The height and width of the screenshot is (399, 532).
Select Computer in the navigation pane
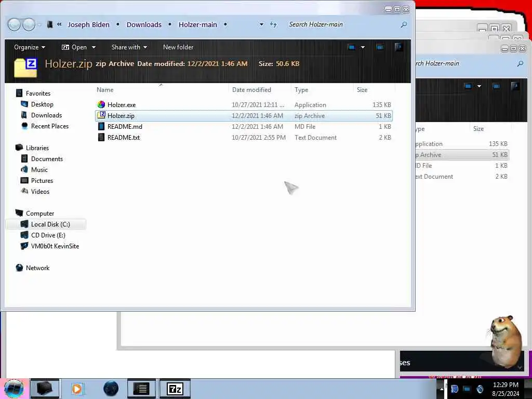pyautogui.click(x=40, y=214)
